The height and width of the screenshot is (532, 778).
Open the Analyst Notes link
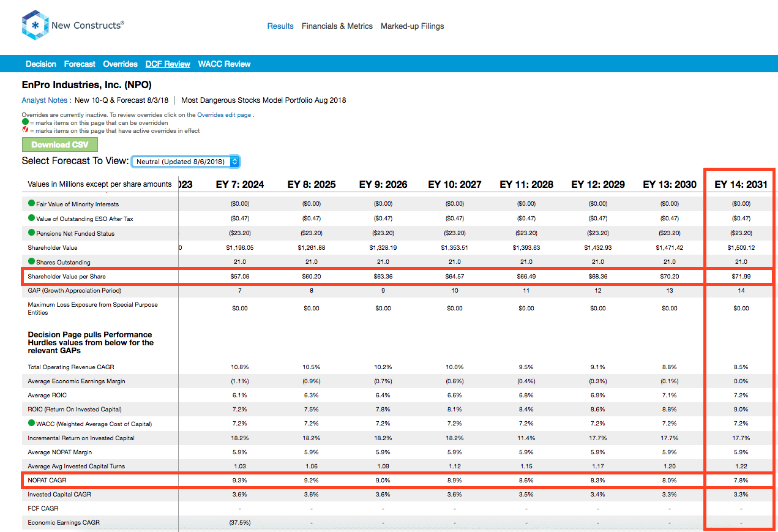pos(45,100)
